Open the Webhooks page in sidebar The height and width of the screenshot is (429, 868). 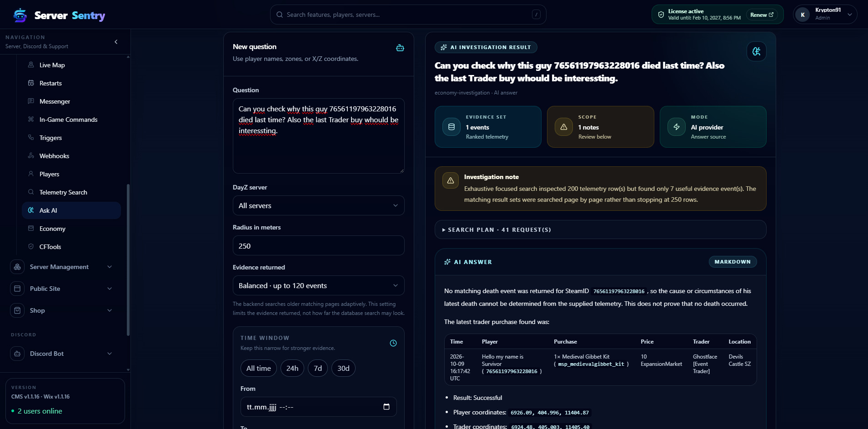[71, 156]
